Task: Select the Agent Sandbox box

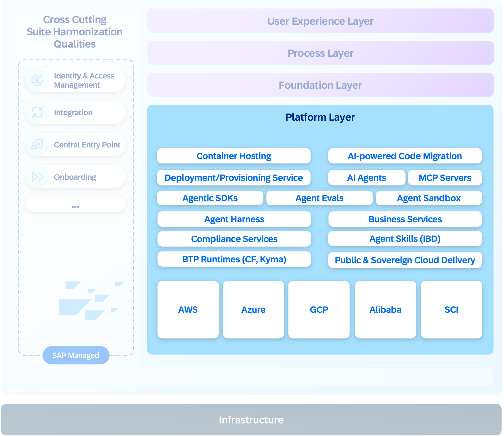Action: click(429, 198)
